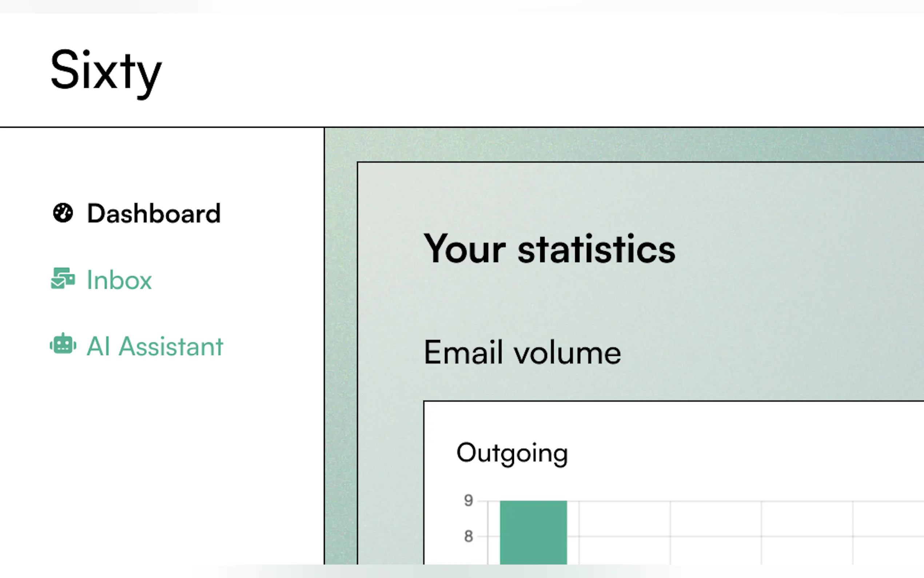Click statistics panel background beside 'Your statistics'
The image size is (924, 578).
click(x=802, y=249)
